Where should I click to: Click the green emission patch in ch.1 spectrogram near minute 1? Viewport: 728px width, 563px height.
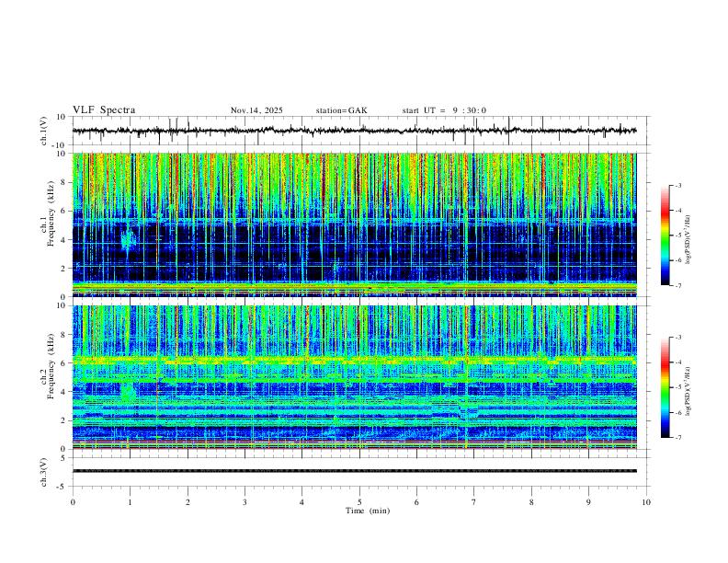[x=128, y=239]
